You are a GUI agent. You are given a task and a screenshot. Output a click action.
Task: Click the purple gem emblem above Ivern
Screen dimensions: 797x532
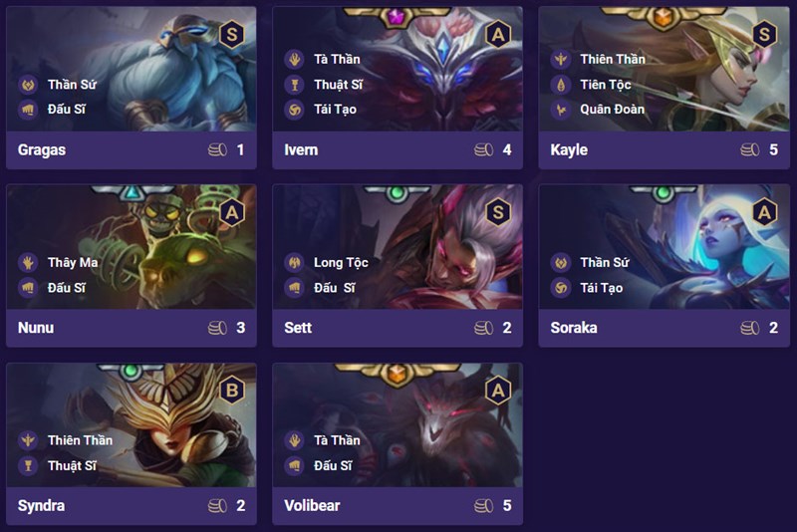point(397,18)
